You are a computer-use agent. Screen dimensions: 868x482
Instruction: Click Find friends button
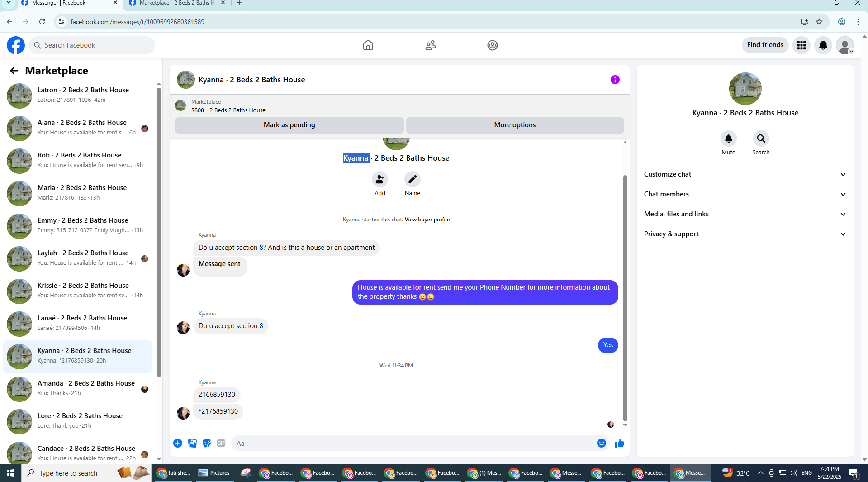click(x=765, y=45)
